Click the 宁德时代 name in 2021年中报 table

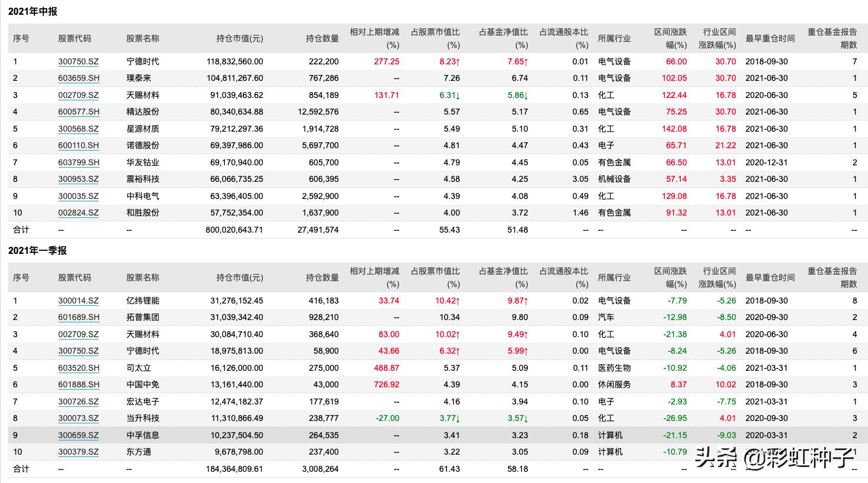click(142, 61)
